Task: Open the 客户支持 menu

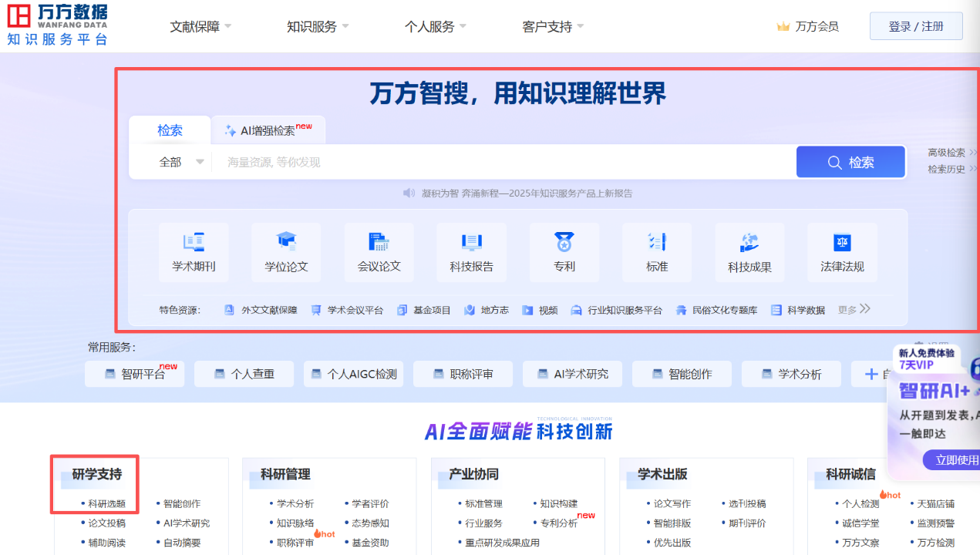Action: tap(553, 27)
